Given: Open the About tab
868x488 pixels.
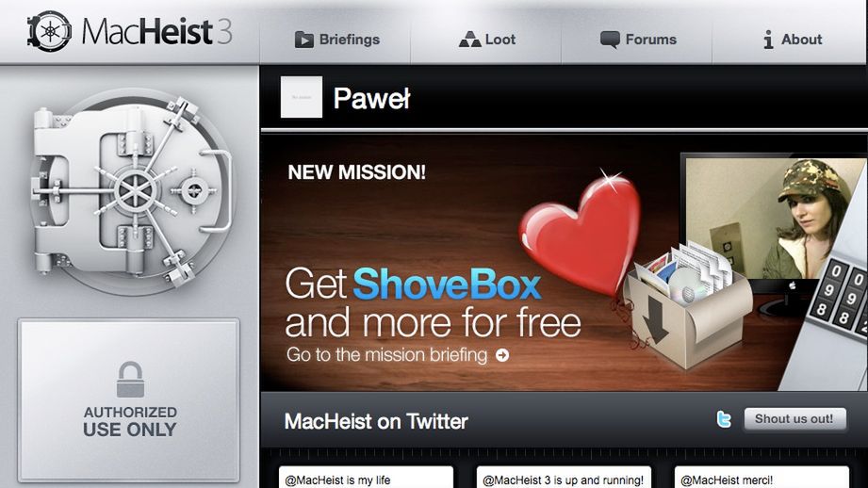Looking at the screenshot, I should (790, 40).
